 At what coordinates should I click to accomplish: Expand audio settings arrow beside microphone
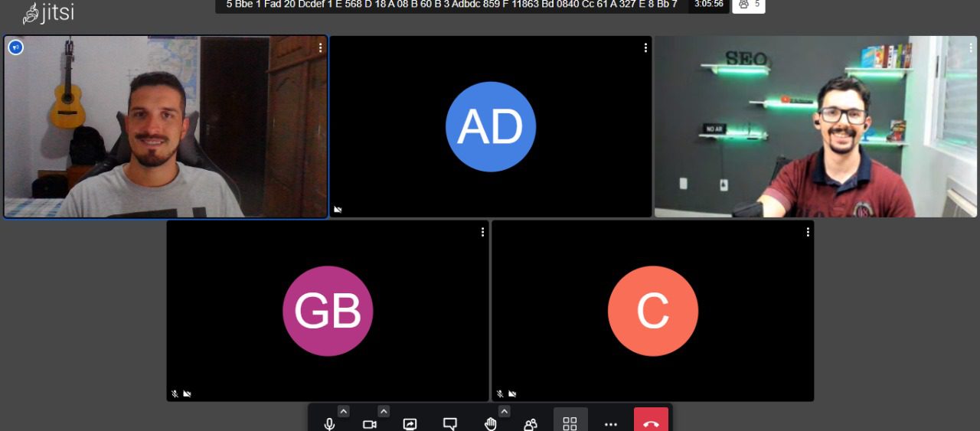tap(344, 411)
